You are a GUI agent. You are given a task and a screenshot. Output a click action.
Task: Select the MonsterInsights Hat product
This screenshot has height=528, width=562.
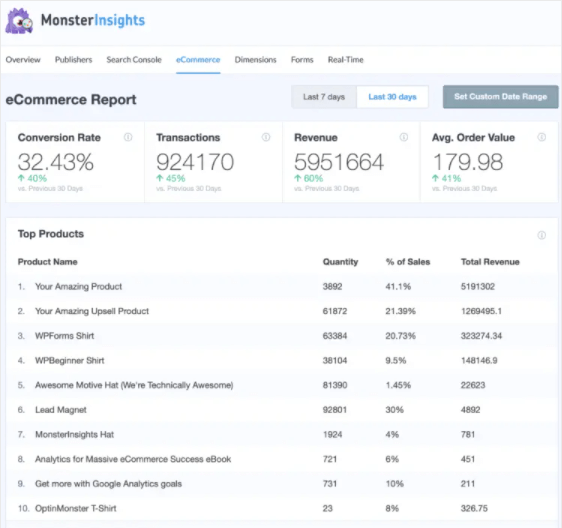pyautogui.click(x=74, y=435)
